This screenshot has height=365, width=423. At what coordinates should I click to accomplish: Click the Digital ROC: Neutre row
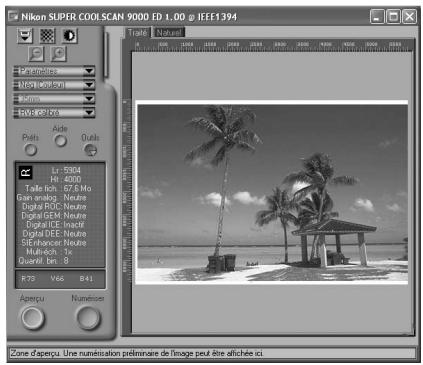click(54, 206)
